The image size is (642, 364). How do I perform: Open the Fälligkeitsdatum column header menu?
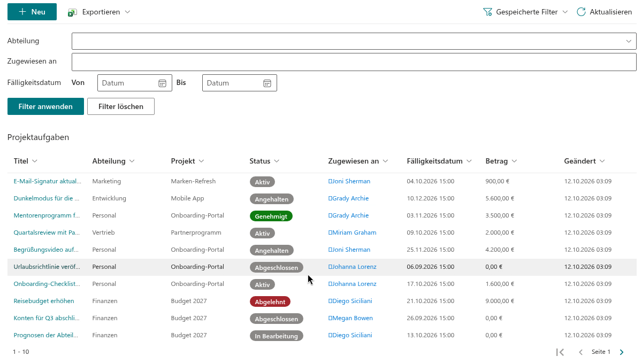[439, 161]
